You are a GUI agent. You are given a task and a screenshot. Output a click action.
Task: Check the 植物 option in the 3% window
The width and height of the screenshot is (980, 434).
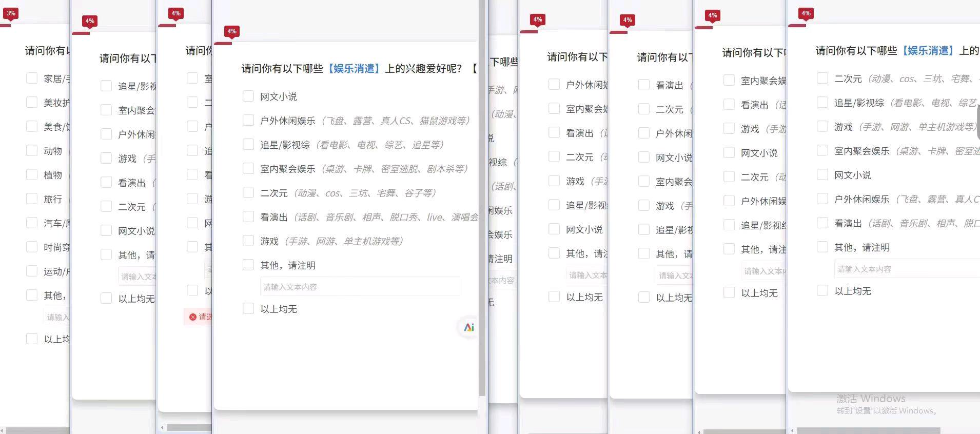(32, 174)
